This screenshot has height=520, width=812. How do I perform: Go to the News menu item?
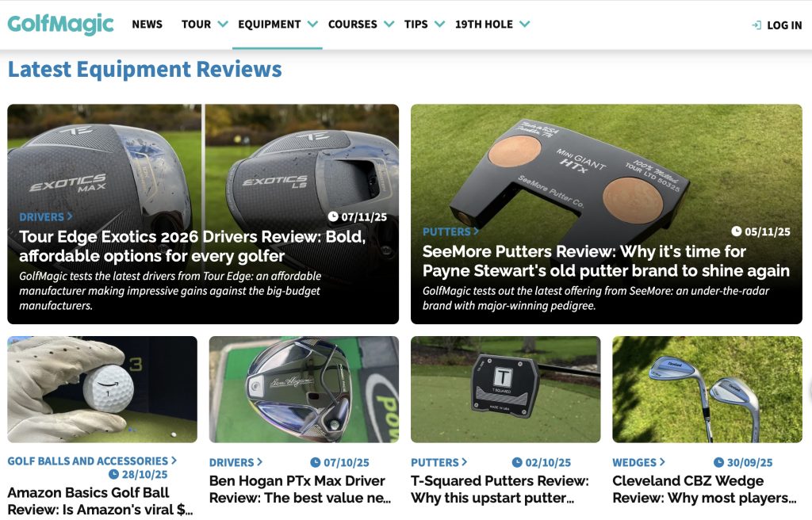pos(147,25)
